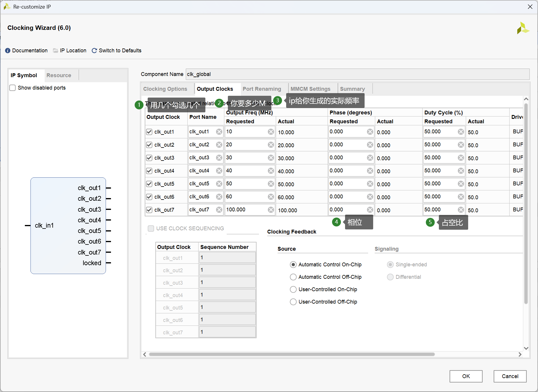Clear clk_out3 requested phase value
The height and width of the screenshot is (392, 538).
[x=370, y=158]
